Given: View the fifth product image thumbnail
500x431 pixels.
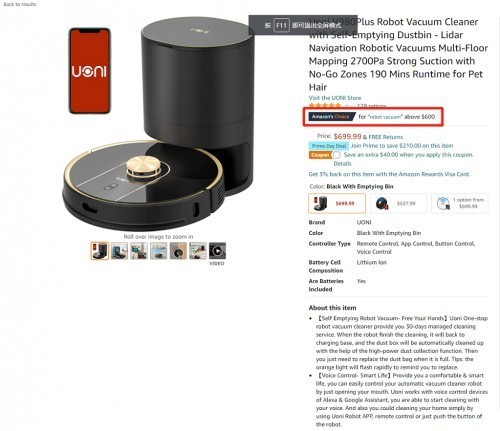Looking at the screenshot, I should (178, 251).
